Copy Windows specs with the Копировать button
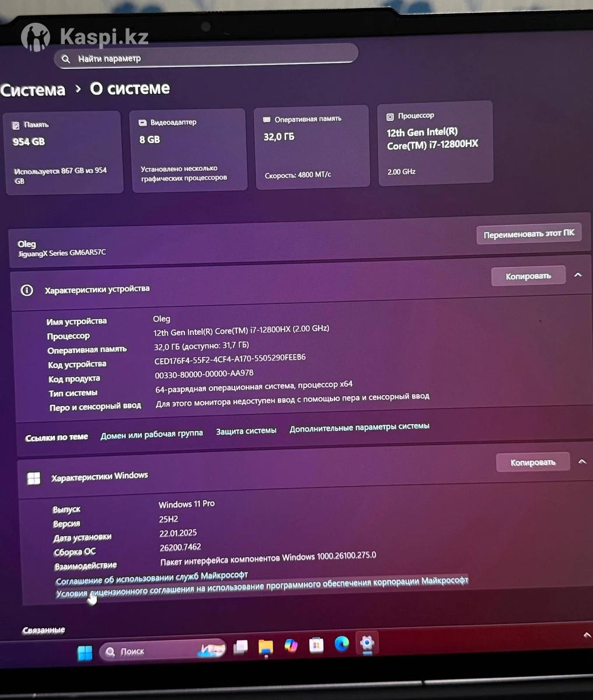593x700 pixels. [532, 463]
